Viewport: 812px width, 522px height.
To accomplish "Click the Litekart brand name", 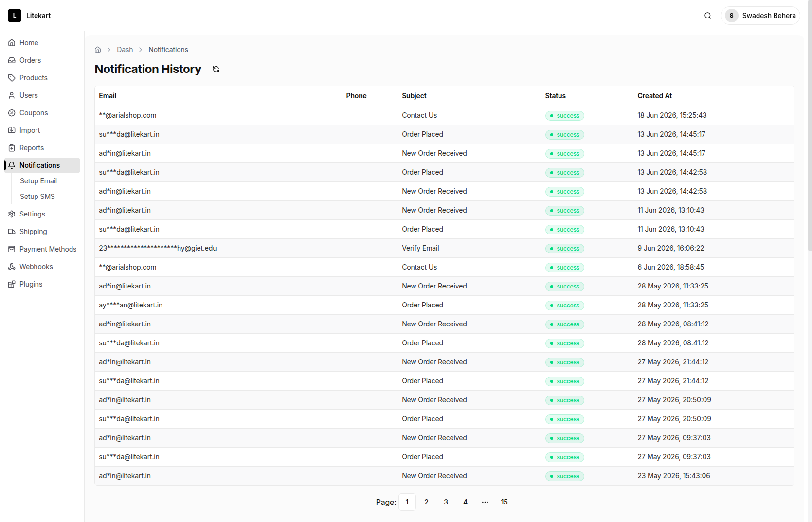I will click(38, 16).
